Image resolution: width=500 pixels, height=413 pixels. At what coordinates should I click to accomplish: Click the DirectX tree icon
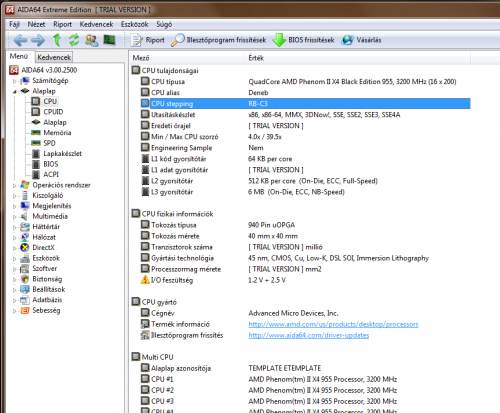(x=25, y=248)
